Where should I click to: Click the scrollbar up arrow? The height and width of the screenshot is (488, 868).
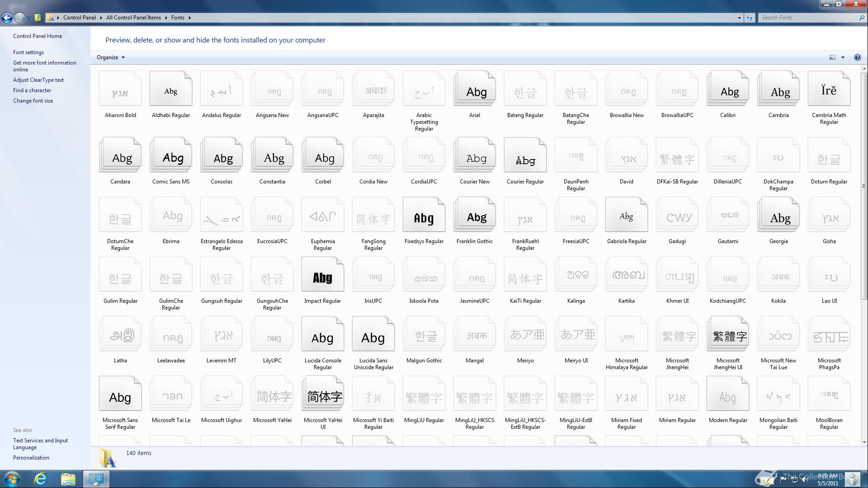(864, 69)
